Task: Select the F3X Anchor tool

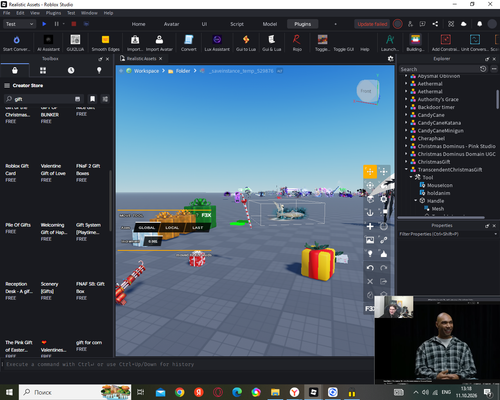Action: [x=370, y=213]
